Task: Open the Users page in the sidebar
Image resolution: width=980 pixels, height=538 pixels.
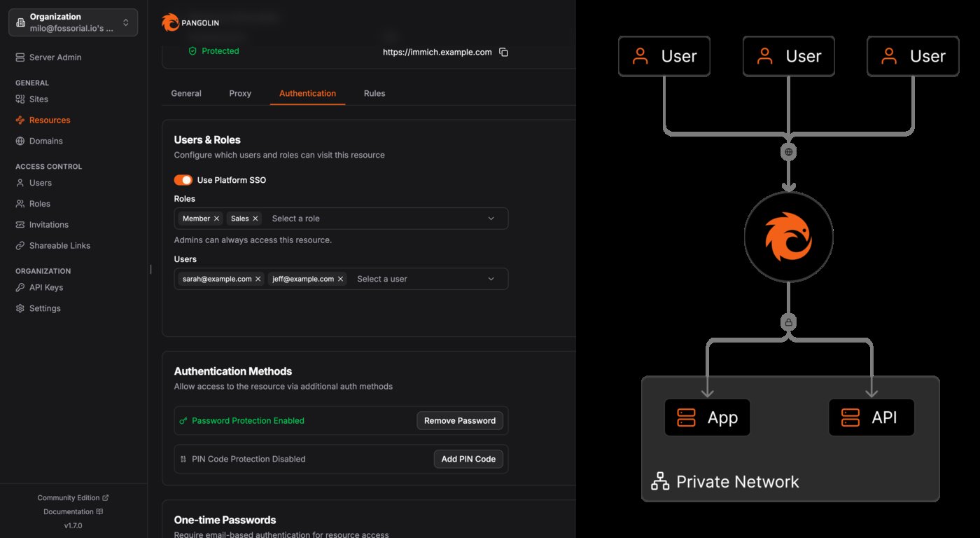Action: [34, 183]
